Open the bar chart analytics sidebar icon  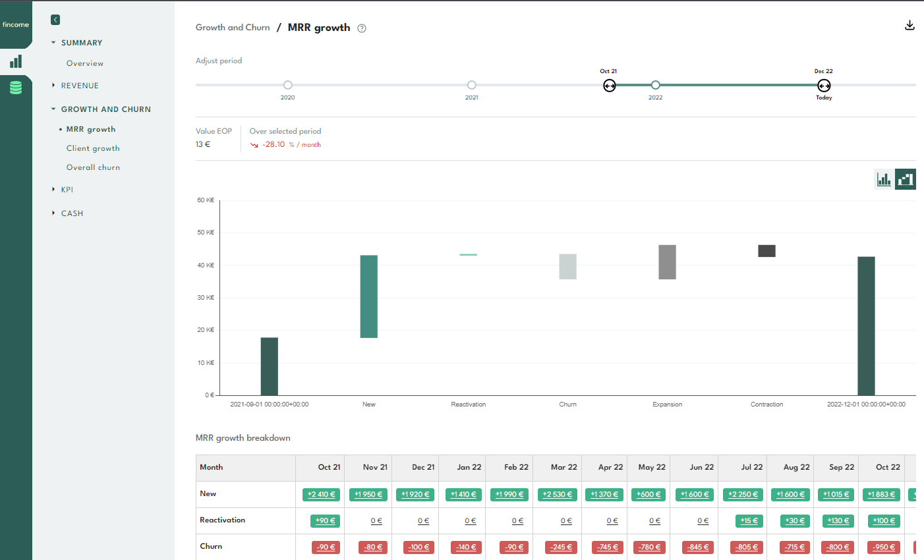pos(16,62)
